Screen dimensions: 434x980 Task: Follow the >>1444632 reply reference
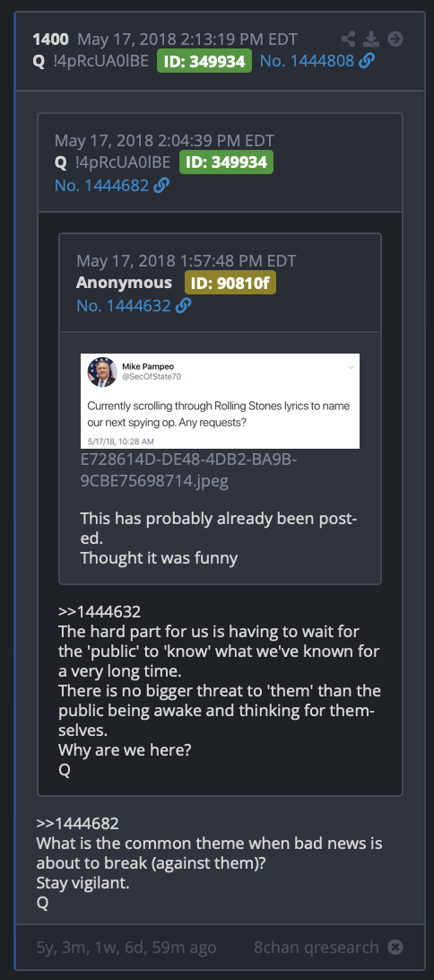[x=100, y=611]
